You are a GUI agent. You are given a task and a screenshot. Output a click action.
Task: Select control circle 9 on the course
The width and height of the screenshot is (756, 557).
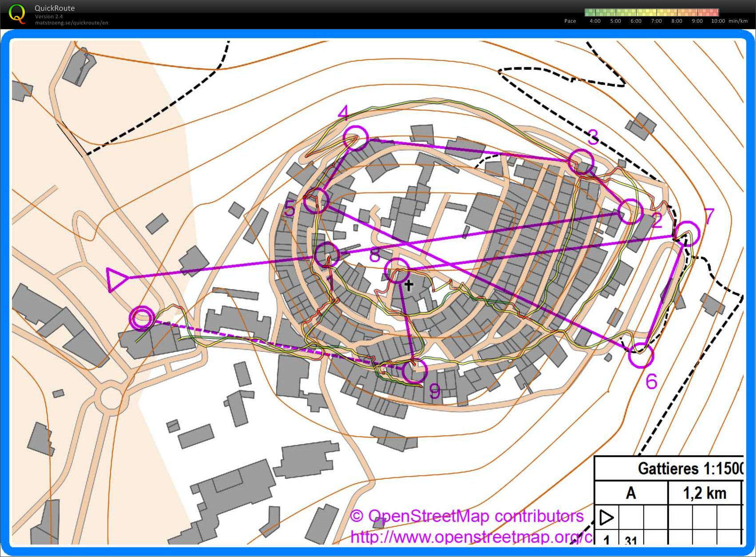click(x=415, y=370)
